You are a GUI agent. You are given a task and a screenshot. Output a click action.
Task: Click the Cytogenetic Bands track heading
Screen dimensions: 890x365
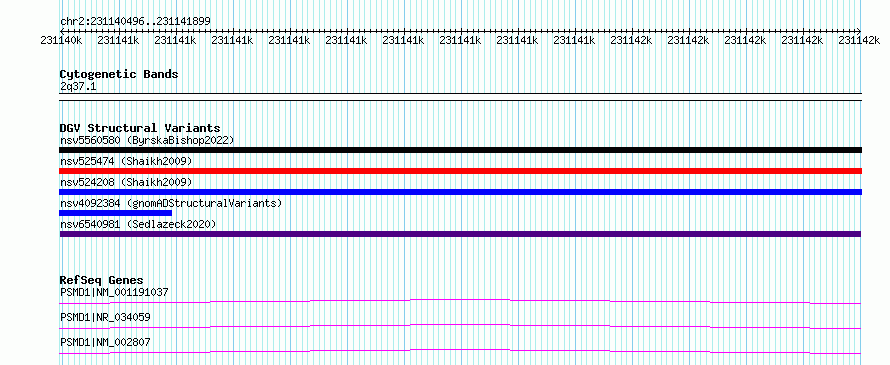pyautogui.click(x=119, y=74)
